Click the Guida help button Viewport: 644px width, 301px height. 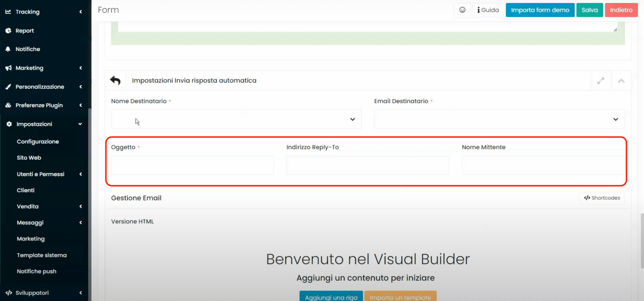pyautogui.click(x=488, y=10)
